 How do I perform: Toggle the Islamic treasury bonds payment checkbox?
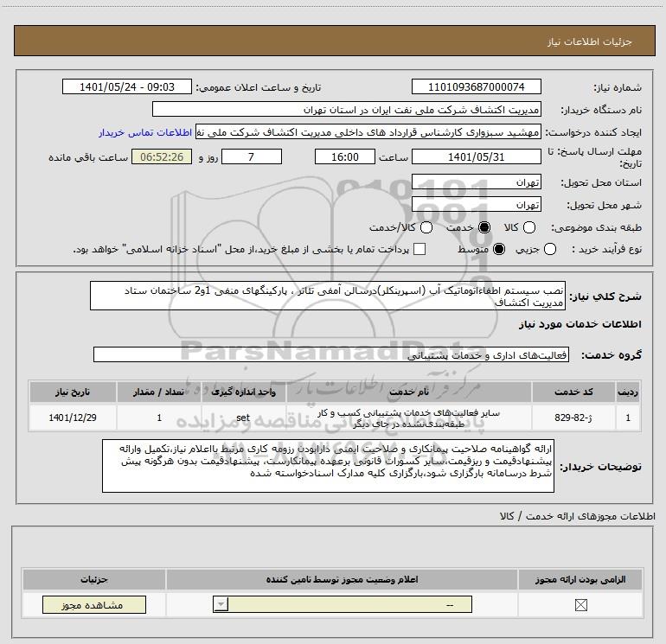[x=419, y=249]
